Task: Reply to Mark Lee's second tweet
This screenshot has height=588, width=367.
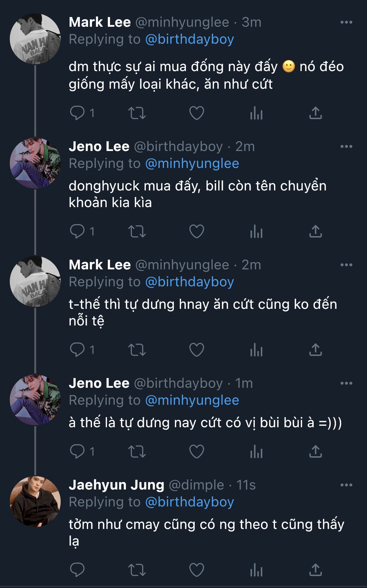Action: [x=77, y=350]
